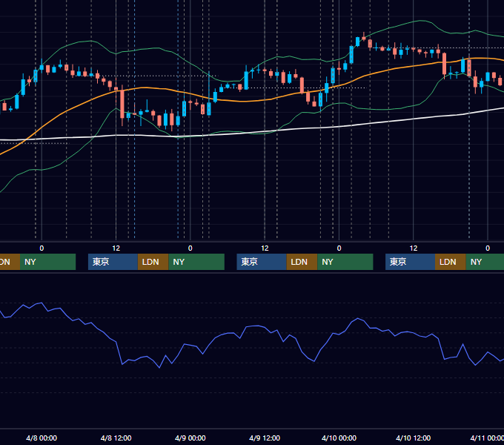This screenshot has height=445, width=504.
Task: Select the leftmost NY session block before April 8 東京
Action: 48,262
